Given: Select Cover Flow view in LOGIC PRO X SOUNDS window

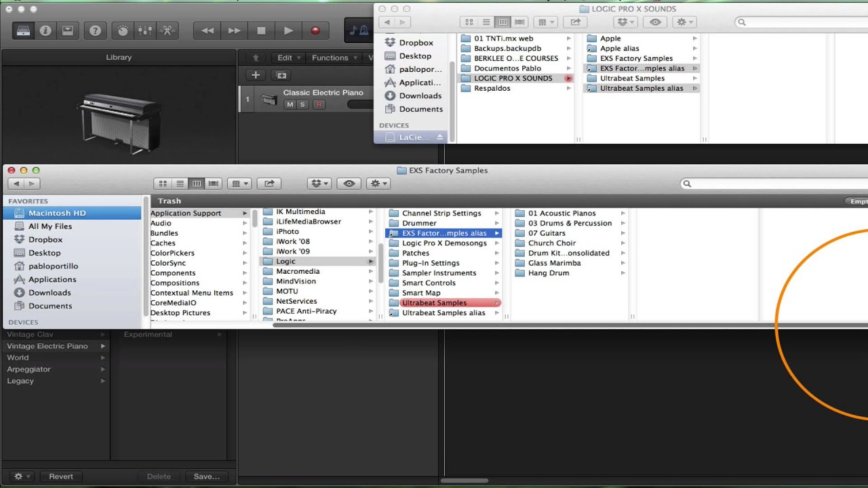Looking at the screenshot, I should tap(519, 22).
